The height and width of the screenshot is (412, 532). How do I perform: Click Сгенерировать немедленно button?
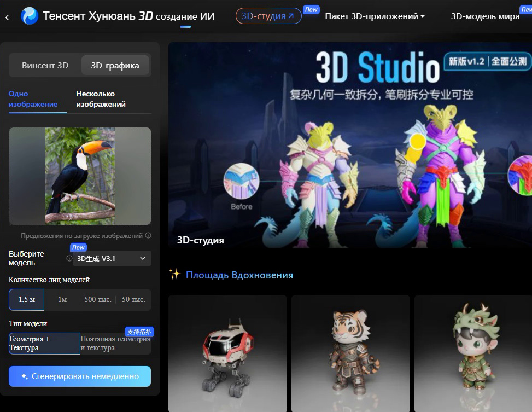[80, 376]
